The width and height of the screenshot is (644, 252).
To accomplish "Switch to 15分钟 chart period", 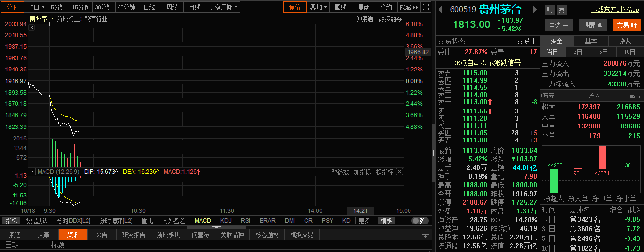I will coord(81,7).
